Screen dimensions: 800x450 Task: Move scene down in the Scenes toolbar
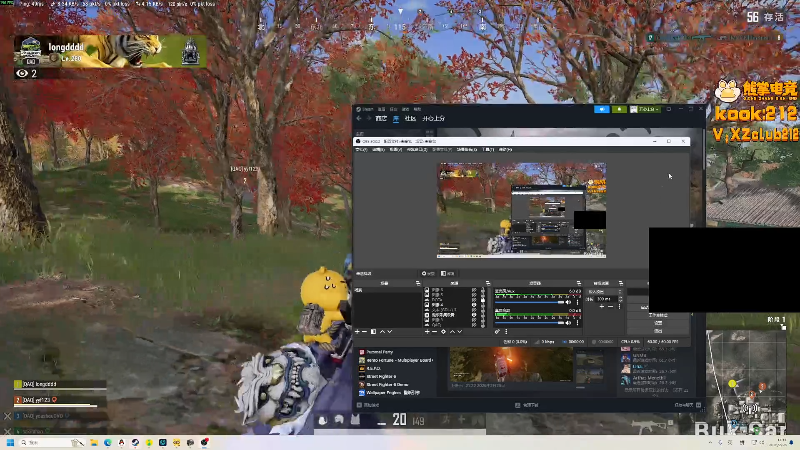click(389, 332)
